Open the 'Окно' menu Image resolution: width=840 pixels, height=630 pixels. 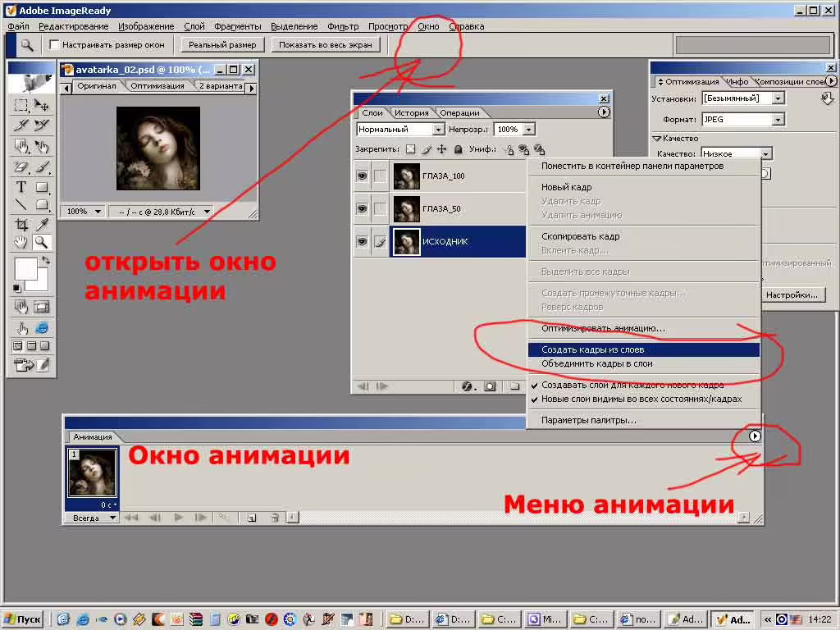pos(428,26)
